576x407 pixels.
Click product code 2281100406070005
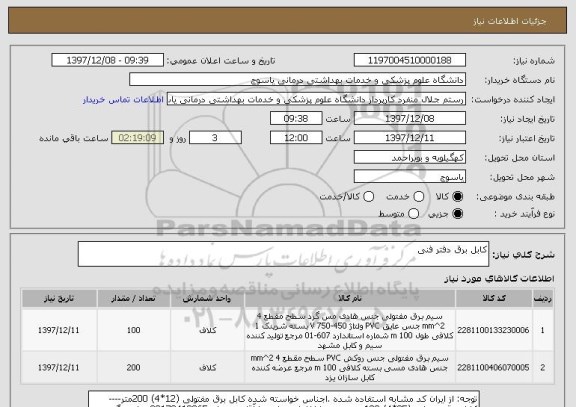pos(493,367)
